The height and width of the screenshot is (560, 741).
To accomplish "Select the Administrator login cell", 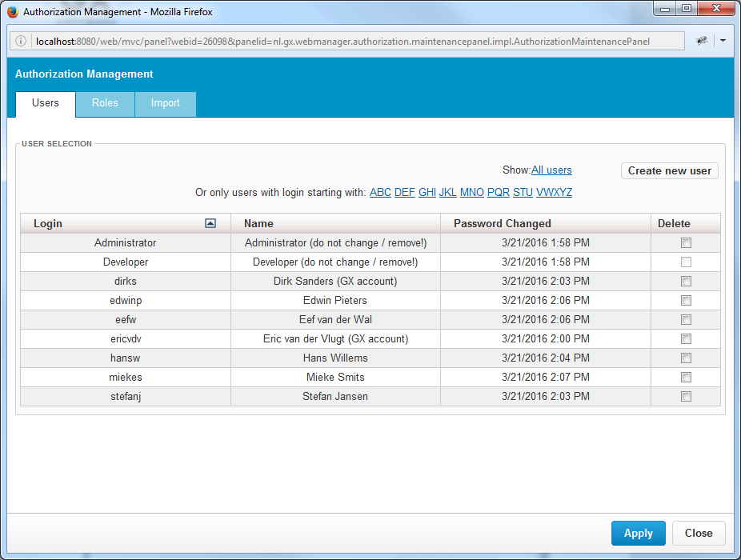I will (125, 243).
